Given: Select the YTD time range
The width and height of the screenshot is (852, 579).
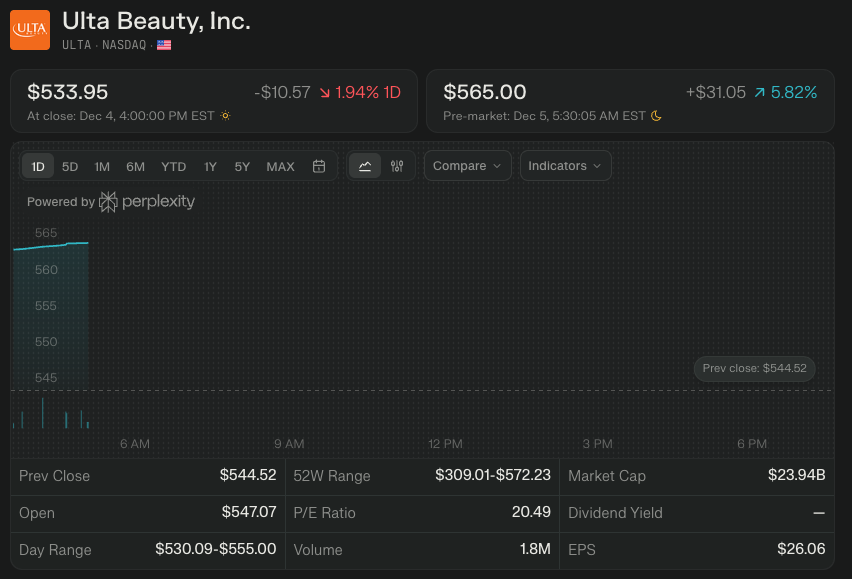Looking at the screenshot, I should [174, 166].
